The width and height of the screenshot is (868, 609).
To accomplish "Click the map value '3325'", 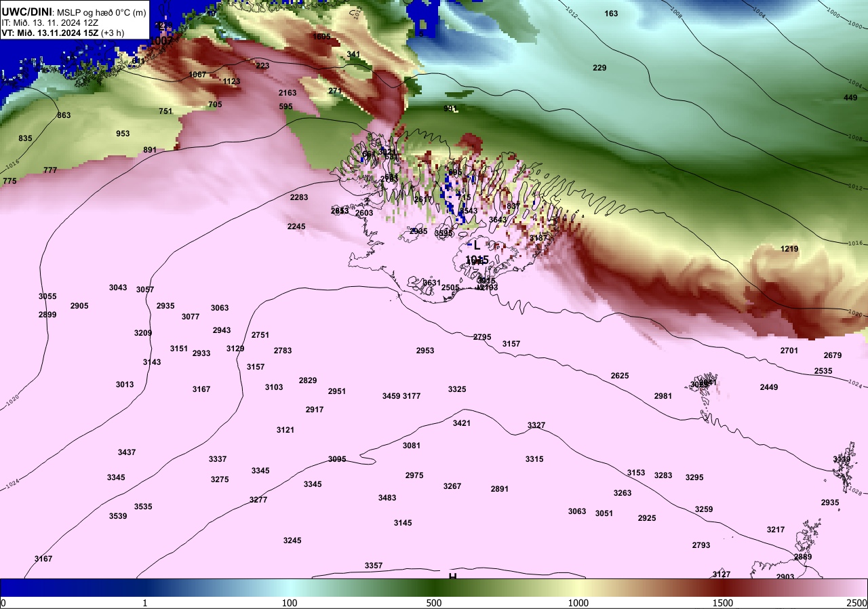I will pyautogui.click(x=457, y=389).
